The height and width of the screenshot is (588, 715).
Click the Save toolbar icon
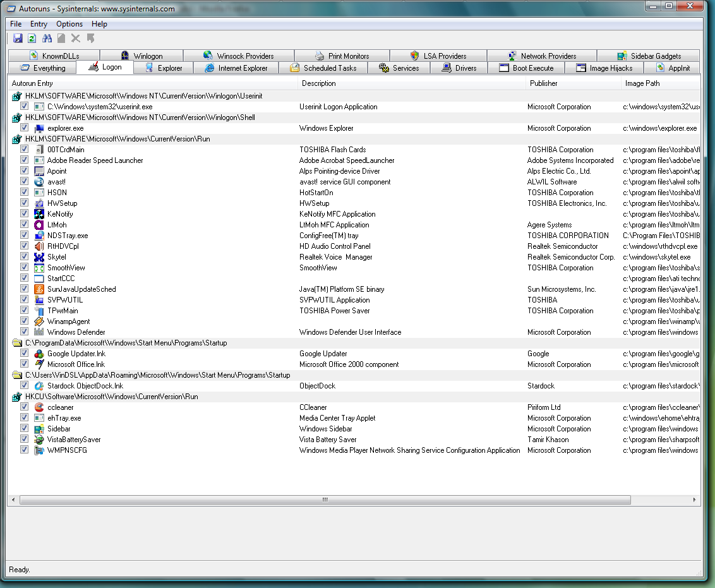click(x=18, y=39)
